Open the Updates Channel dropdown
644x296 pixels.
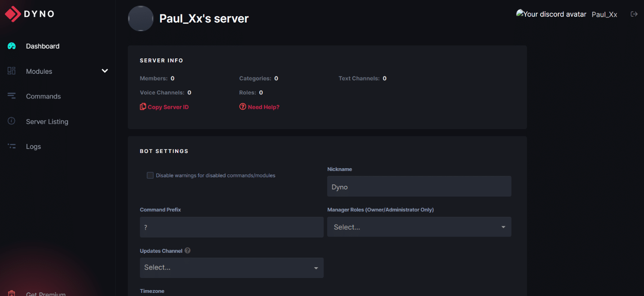coord(232,268)
